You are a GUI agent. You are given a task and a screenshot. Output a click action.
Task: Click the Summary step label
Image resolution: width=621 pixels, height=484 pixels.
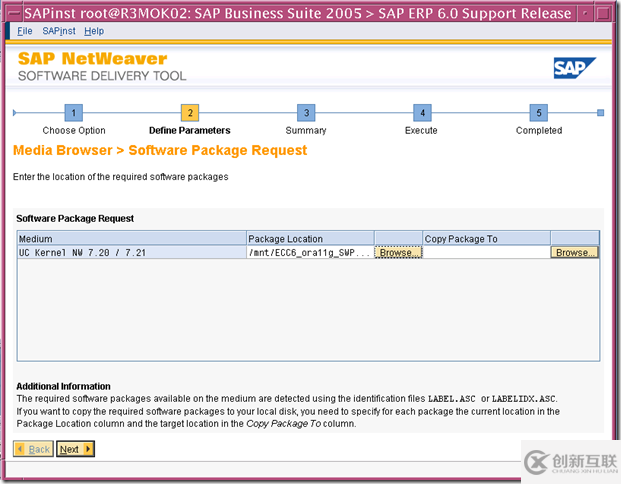306,130
